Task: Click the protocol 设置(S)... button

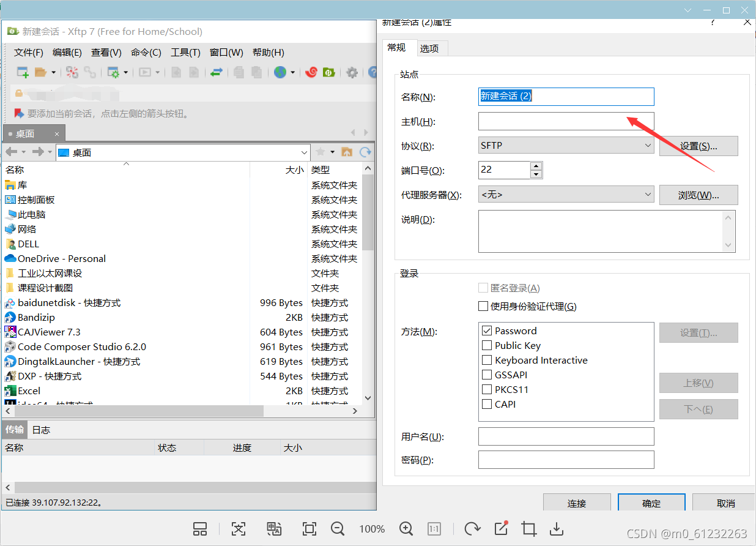Action: [x=699, y=146]
